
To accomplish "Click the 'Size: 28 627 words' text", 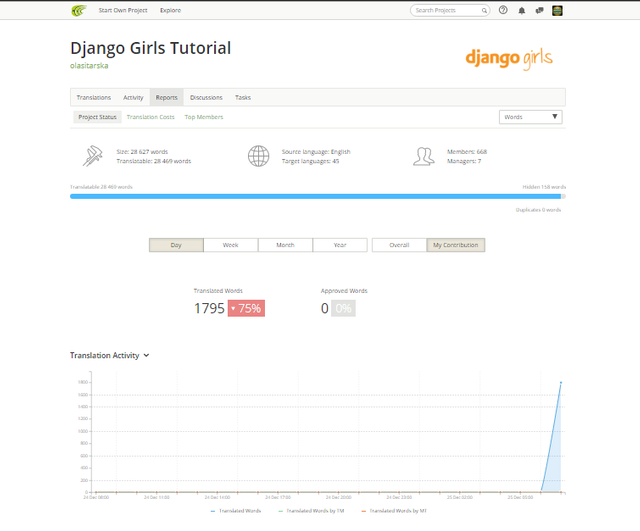I will (142, 151).
